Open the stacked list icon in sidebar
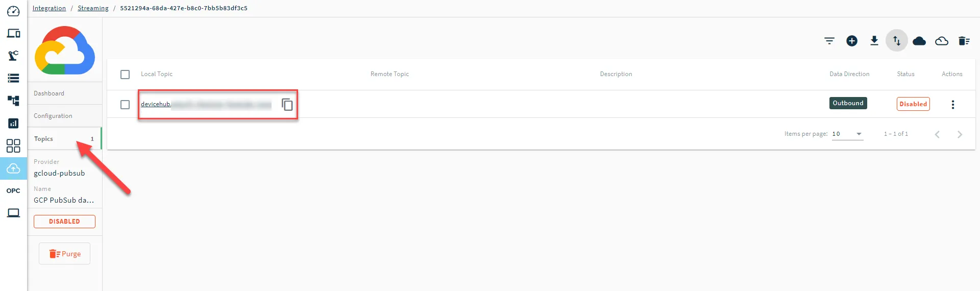The width and height of the screenshot is (980, 291). point(13,78)
